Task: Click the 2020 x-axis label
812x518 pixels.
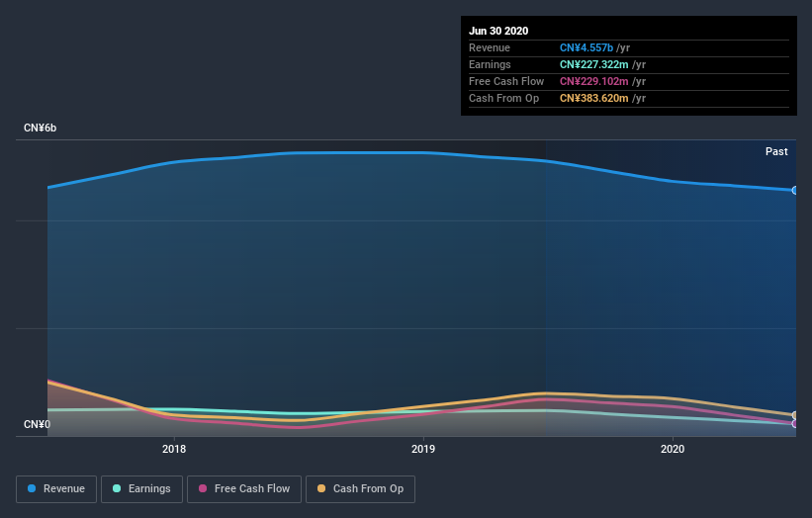Action: [673, 449]
